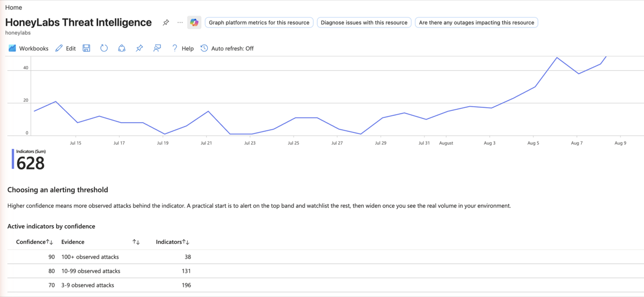Image resolution: width=644 pixels, height=297 pixels.
Task: Click the confidence value 70
Action: 52,285
